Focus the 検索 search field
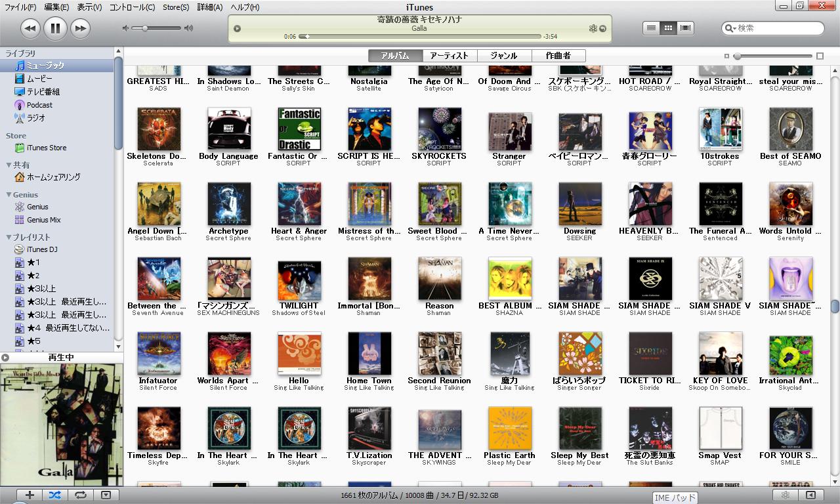Image resolution: width=840 pixels, height=504 pixels. tap(773, 28)
